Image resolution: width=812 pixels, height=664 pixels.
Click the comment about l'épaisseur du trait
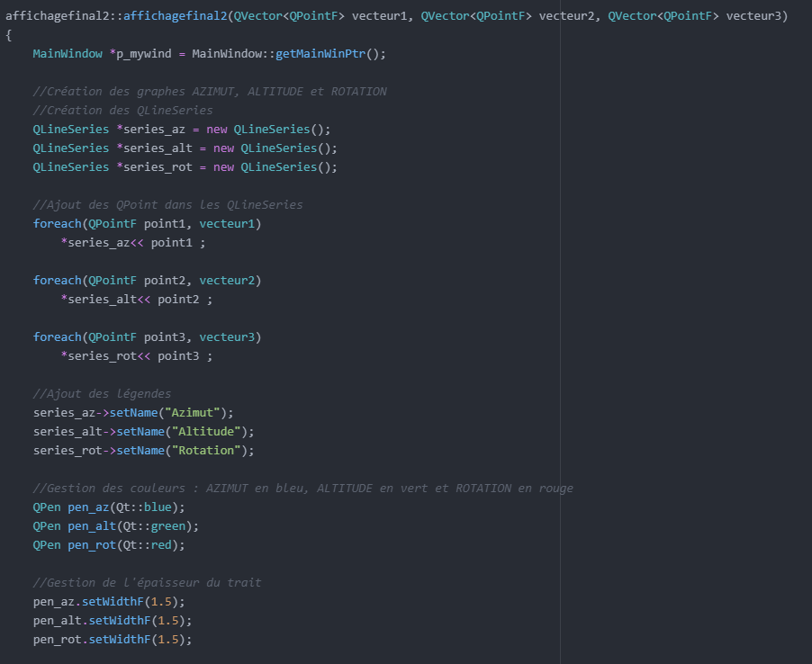pyautogui.click(x=147, y=583)
